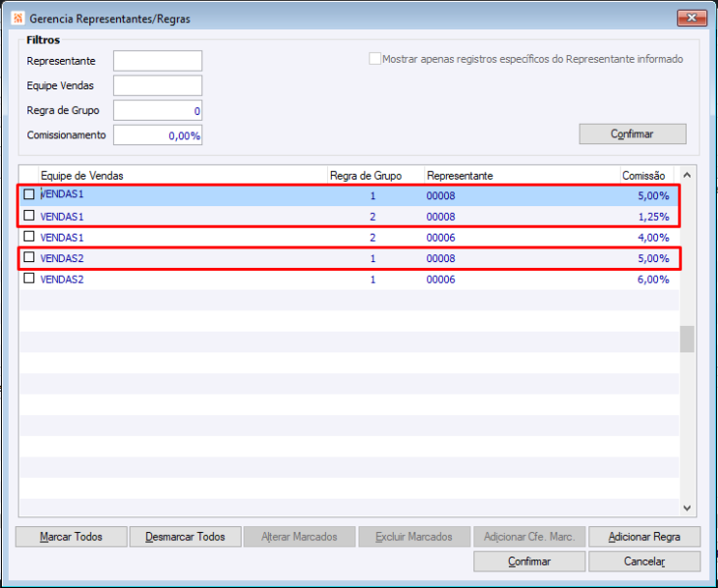
Task: Check the VENDAS2 row with representative 00008
Action: (28, 257)
